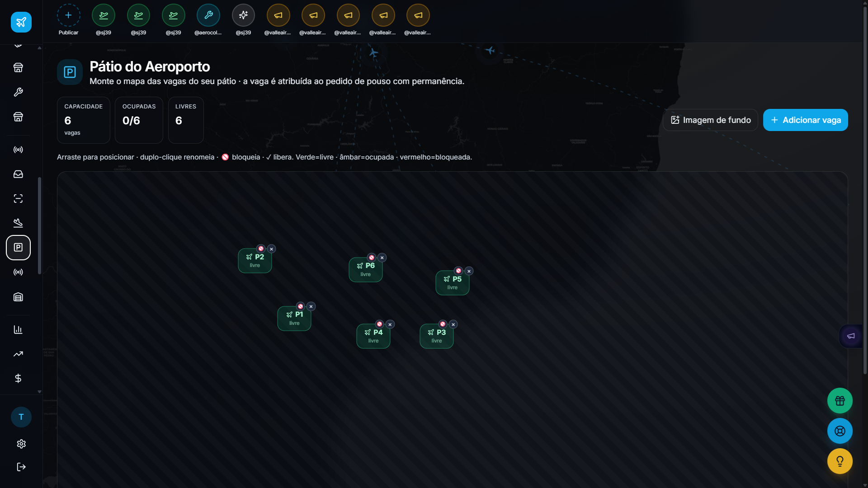Open the bar chart statistics icon
Viewport: 868px width, 488px height.
click(18, 329)
